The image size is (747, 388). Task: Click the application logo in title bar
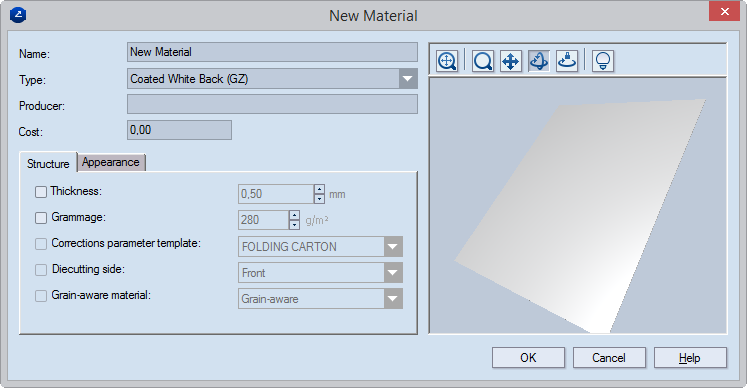click(18, 15)
